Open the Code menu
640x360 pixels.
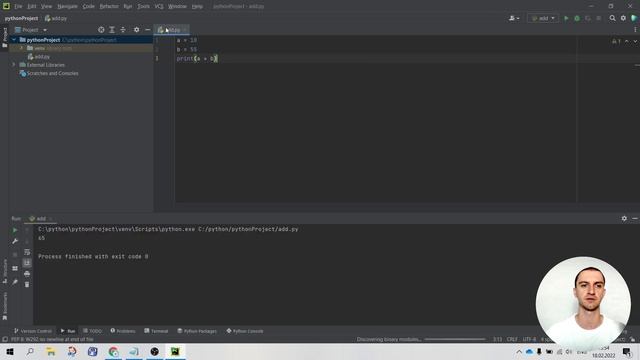(x=89, y=7)
